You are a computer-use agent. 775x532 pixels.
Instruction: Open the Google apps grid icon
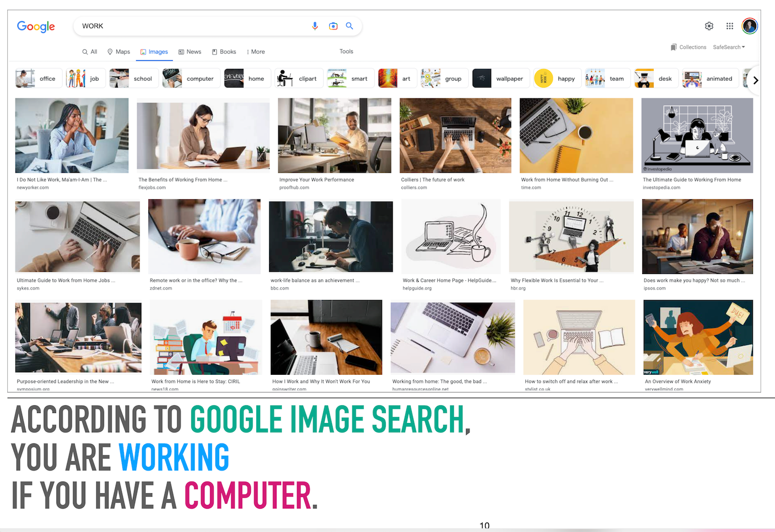730,26
